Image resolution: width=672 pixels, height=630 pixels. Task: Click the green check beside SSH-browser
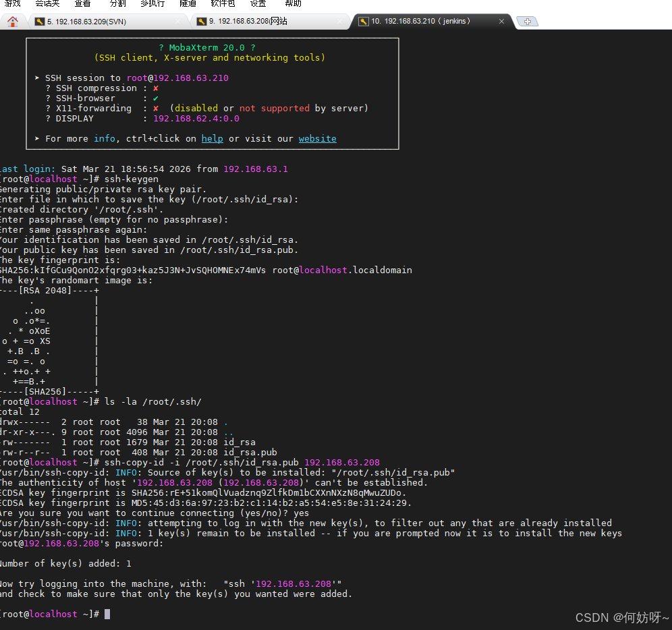pyautogui.click(x=156, y=98)
